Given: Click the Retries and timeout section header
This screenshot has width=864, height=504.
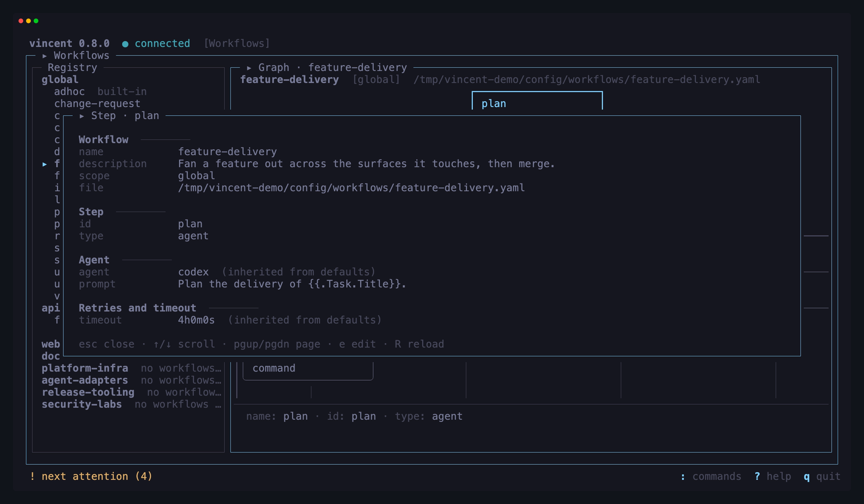Looking at the screenshot, I should click(138, 308).
